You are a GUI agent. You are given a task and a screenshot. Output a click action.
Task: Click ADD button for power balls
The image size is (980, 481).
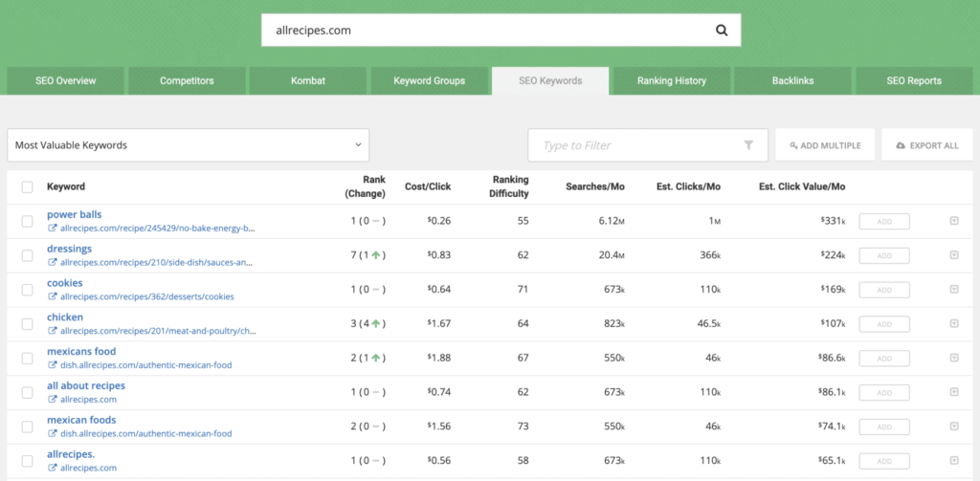[x=884, y=221]
